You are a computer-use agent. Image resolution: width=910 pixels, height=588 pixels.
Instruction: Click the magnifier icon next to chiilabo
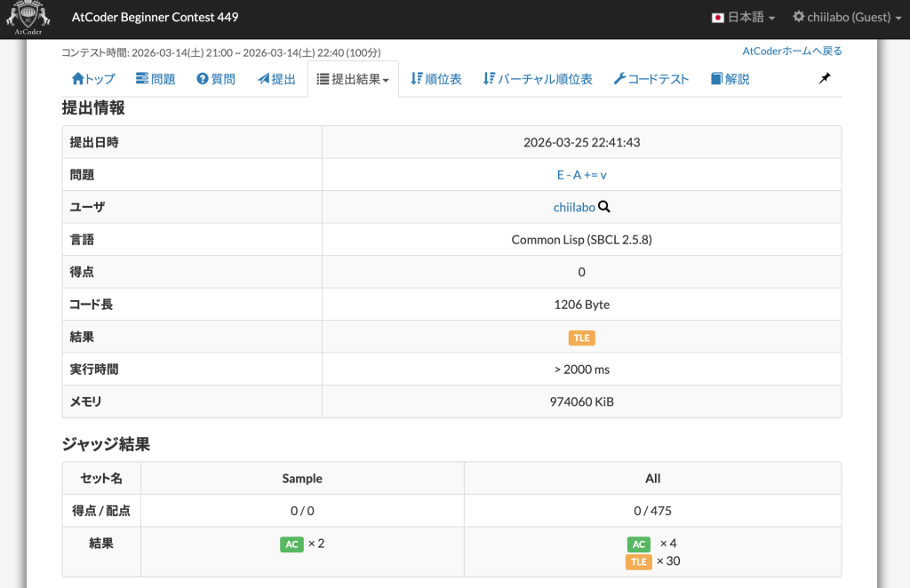pos(604,206)
